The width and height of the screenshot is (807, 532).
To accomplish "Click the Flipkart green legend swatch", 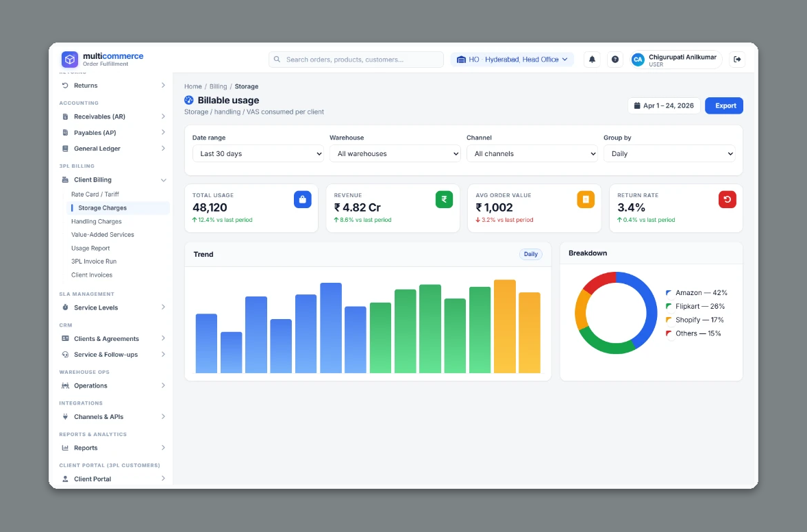I will (669, 306).
